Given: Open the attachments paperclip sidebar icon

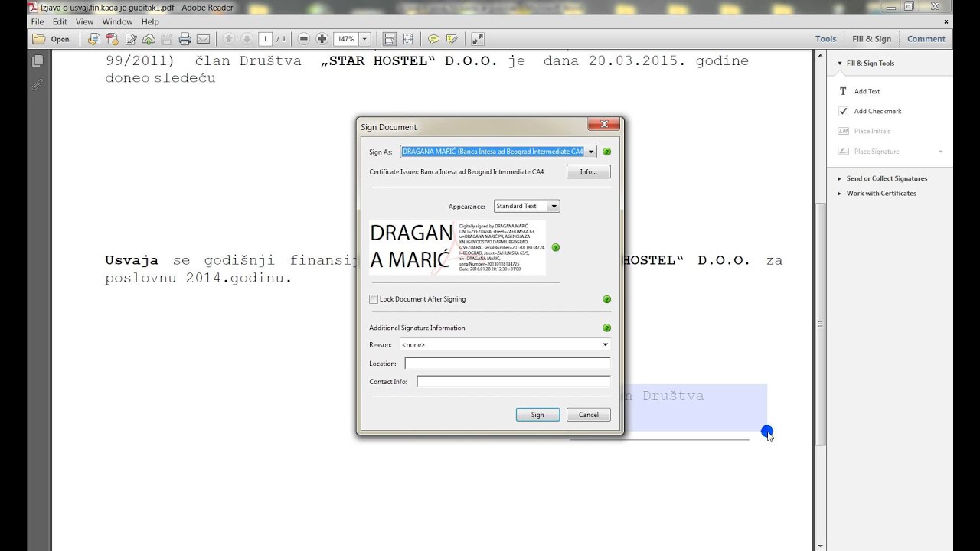Looking at the screenshot, I should [x=38, y=84].
